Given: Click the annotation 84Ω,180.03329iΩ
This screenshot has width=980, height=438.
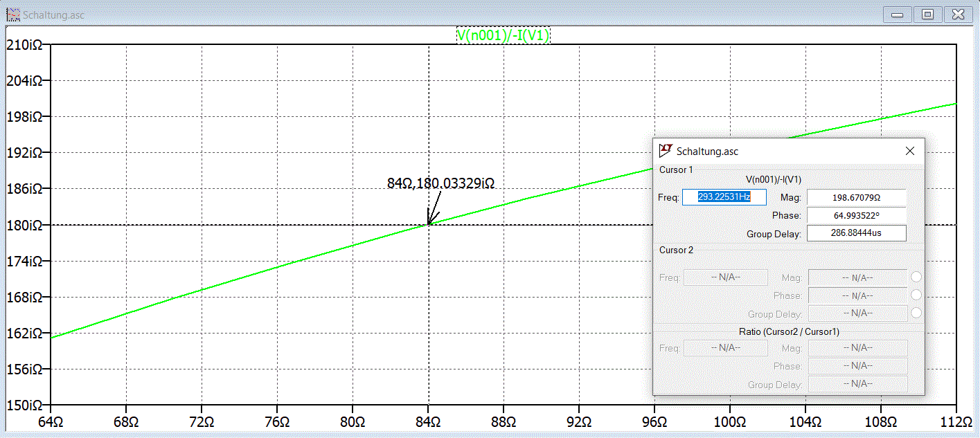Looking at the screenshot, I should tap(441, 183).
